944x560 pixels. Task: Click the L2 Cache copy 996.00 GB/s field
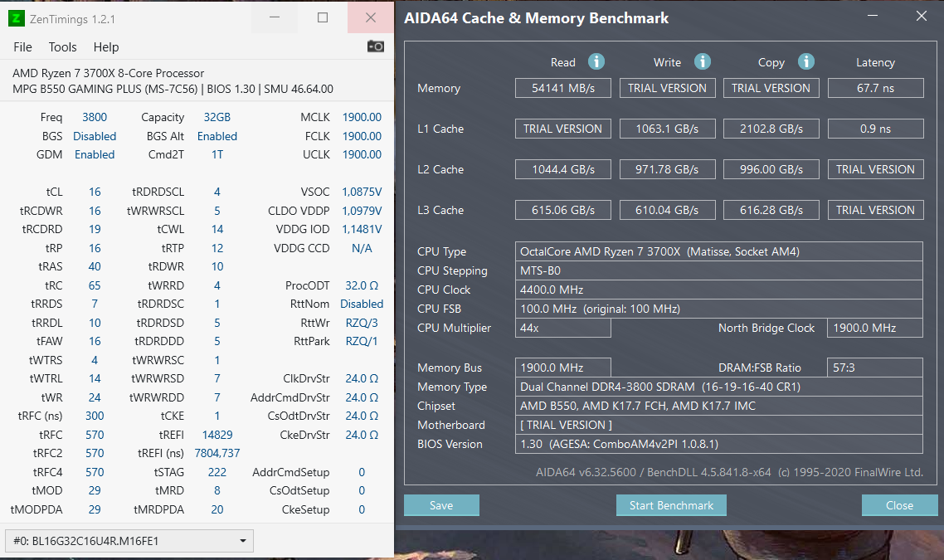click(771, 169)
